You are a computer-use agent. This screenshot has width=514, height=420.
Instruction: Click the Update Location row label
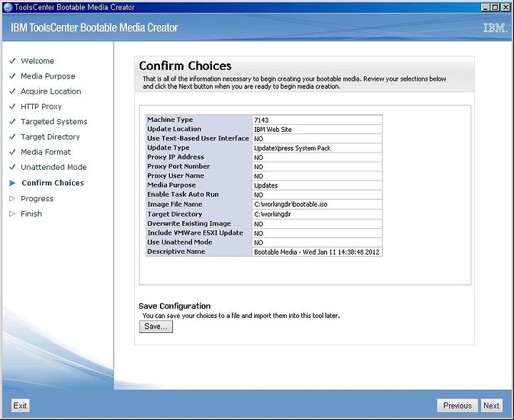174,129
